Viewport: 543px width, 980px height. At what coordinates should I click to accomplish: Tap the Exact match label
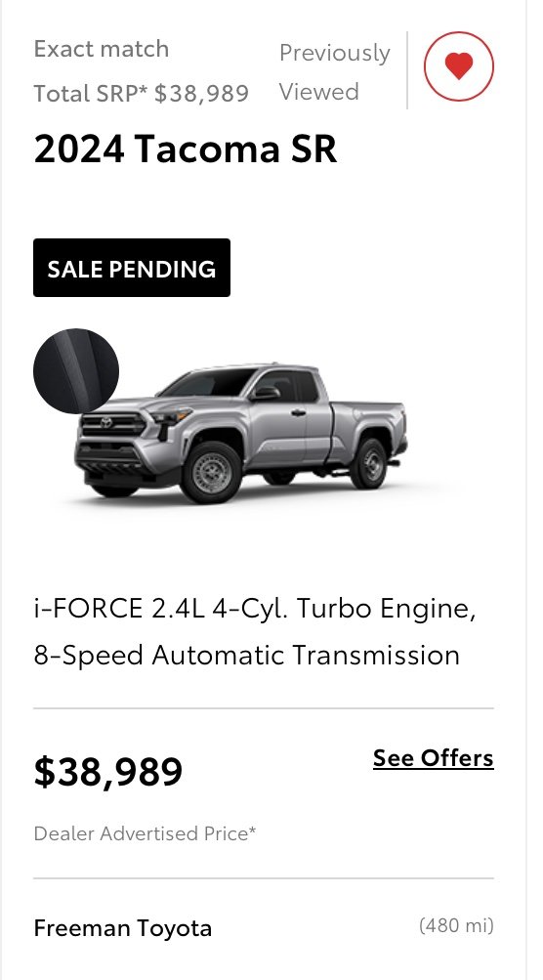[x=102, y=49]
